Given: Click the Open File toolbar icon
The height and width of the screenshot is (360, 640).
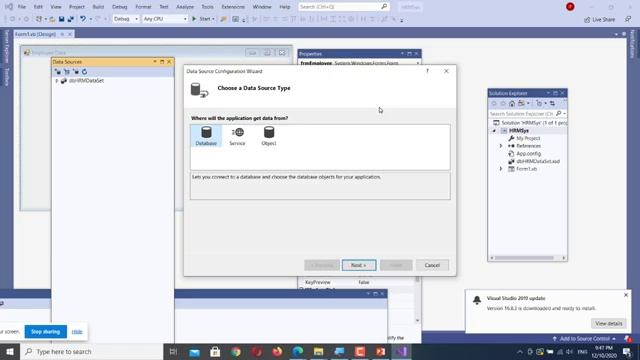Looking at the screenshot, I should [x=52, y=19].
